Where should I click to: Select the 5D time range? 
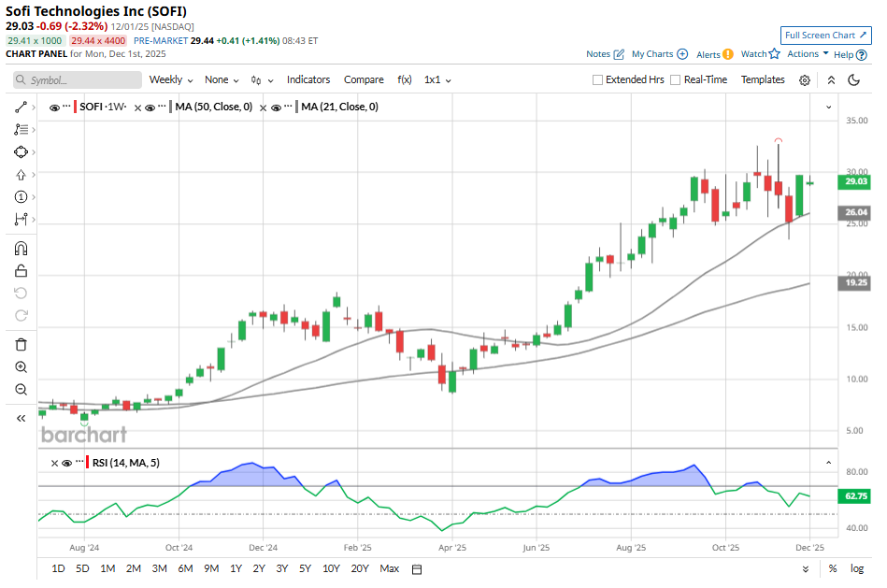[x=82, y=568]
